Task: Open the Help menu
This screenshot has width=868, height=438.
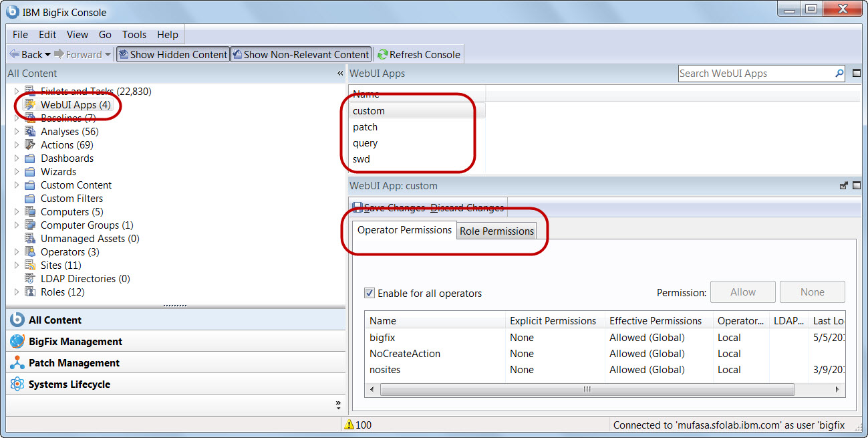Action: pos(168,34)
